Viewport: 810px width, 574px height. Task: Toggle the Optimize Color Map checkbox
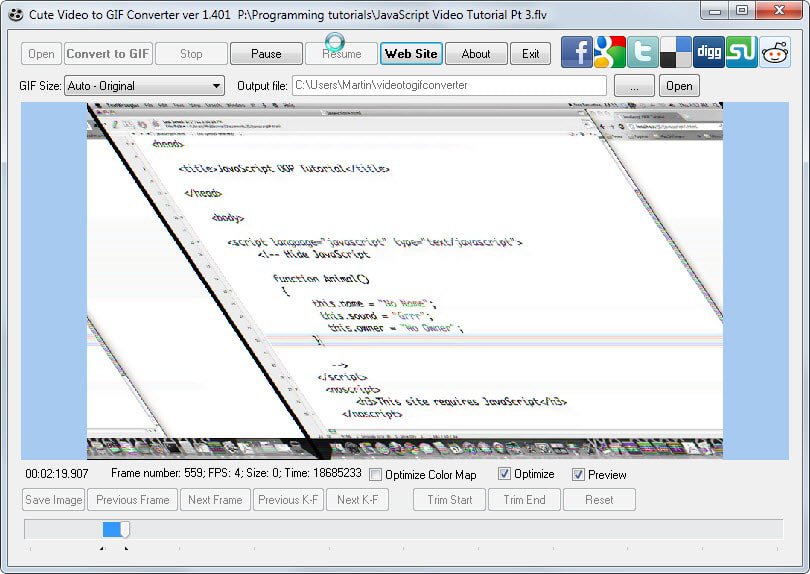tap(376, 474)
